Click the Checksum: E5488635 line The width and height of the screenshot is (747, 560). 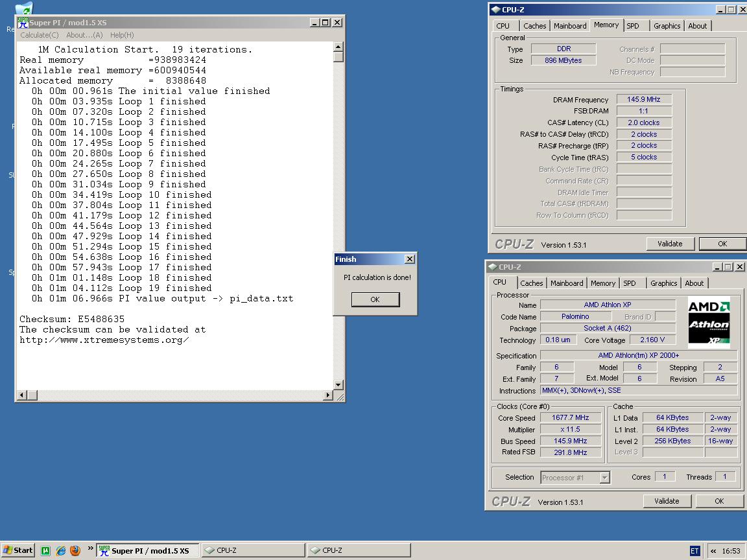pyautogui.click(x=72, y=319)
